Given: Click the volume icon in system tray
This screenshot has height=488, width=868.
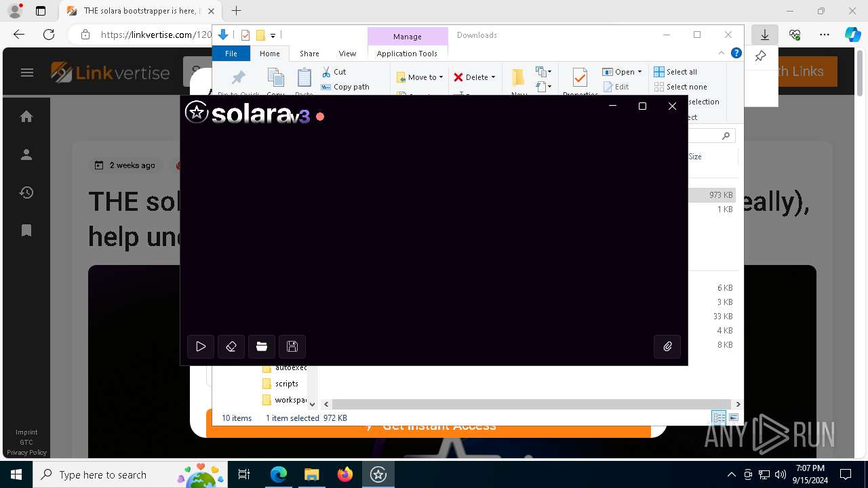Looking at the screenshot, I should pyautogui.click(x=781, y=474).
